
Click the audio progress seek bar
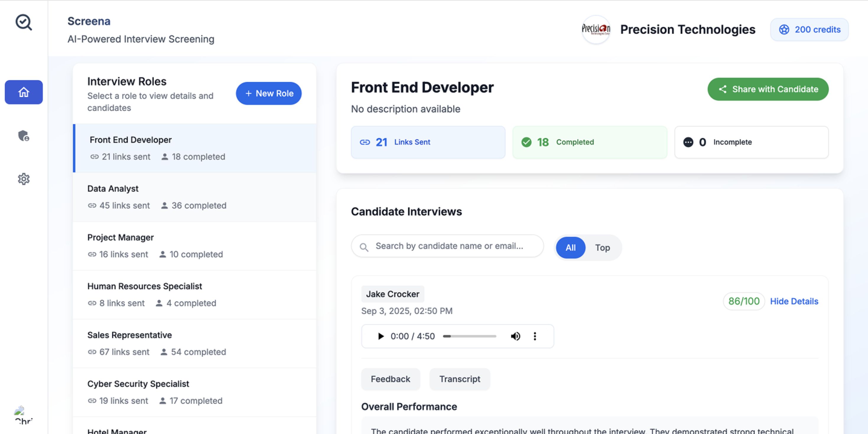click(469, 336)
